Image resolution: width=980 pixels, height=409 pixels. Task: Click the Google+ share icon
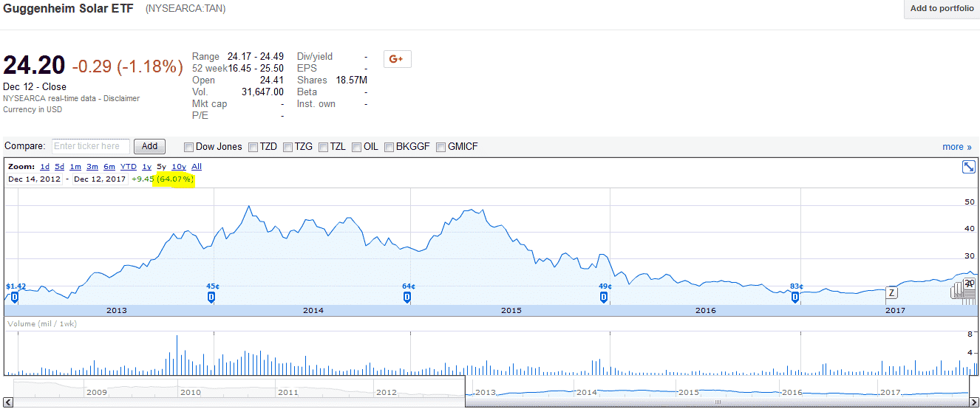tap(397, 60)
